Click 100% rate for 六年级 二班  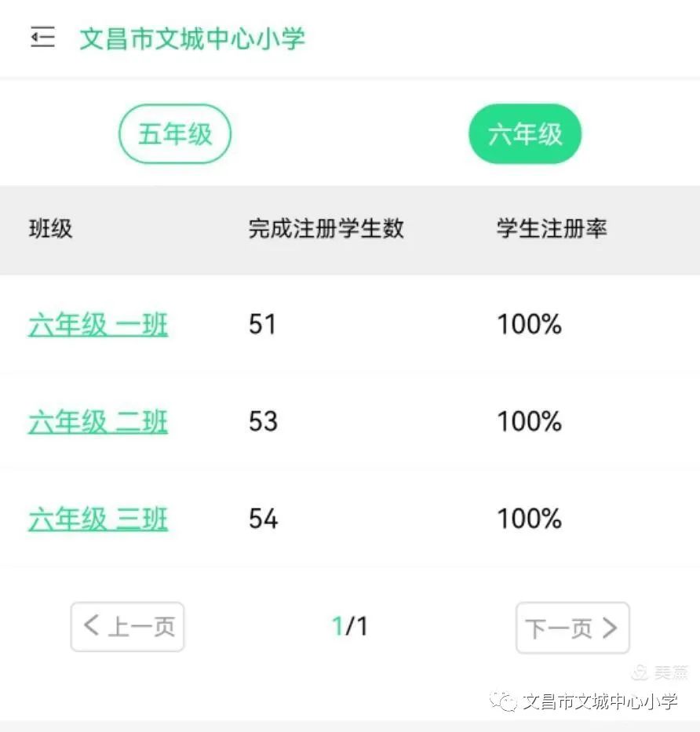point(530,422)
